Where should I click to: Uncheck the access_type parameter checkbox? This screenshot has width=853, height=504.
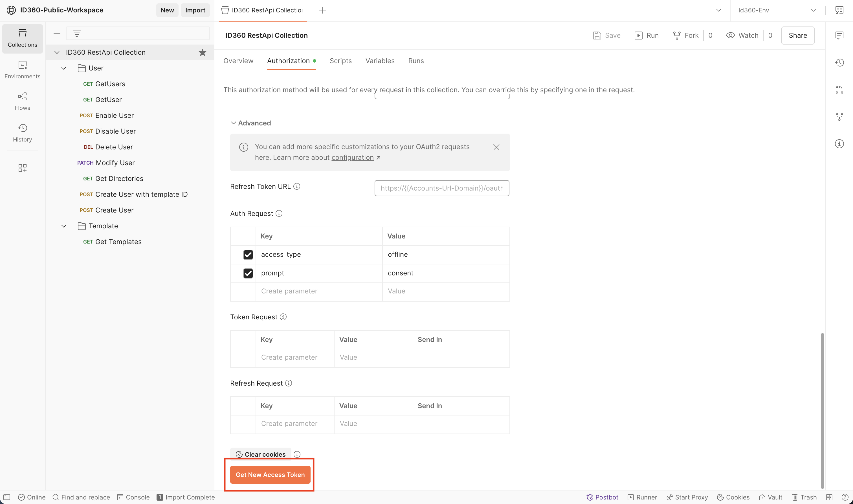point(248,255)
